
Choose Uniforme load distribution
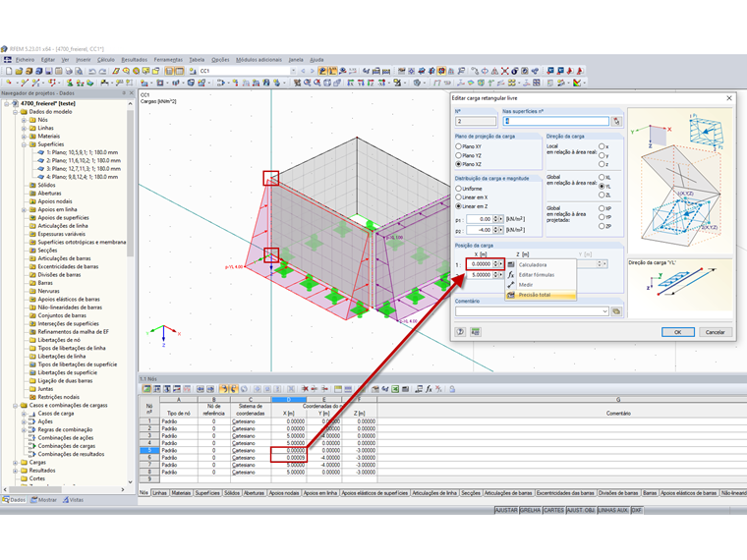pos(458,189)
